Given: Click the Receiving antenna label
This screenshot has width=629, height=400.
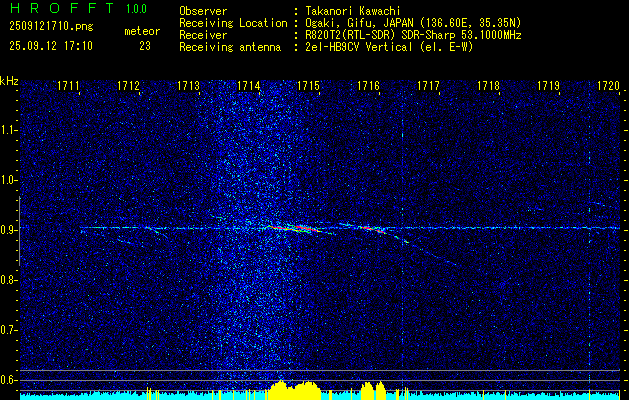Looking at the screenshot, I should (230, 47).
